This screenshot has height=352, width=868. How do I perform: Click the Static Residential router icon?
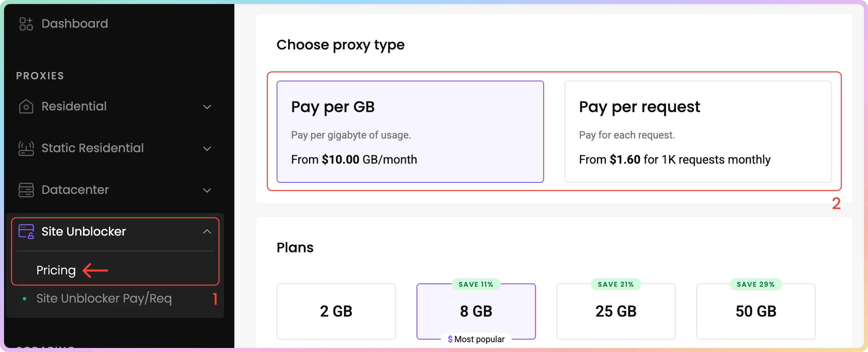(x=26, y=148)
